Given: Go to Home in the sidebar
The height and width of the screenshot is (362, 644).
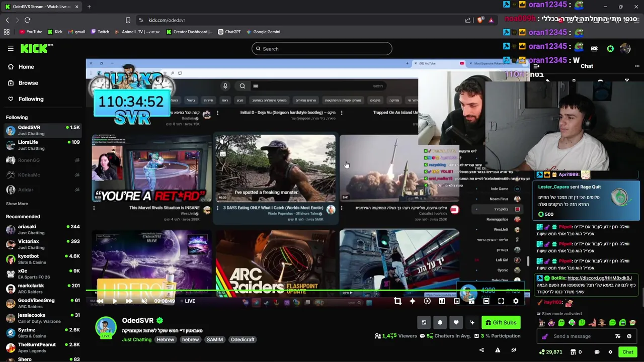Looking at the screenshot, I should pos(26,67).
